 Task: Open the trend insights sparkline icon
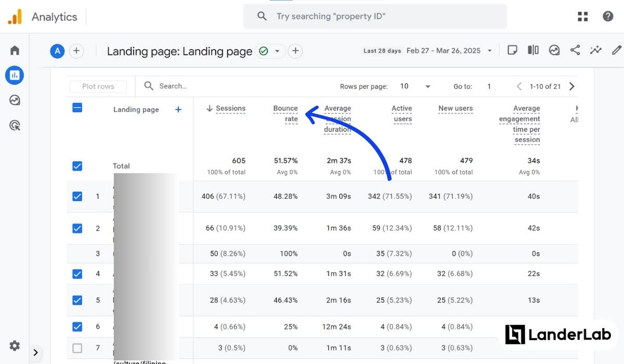(x=596, y=50)
